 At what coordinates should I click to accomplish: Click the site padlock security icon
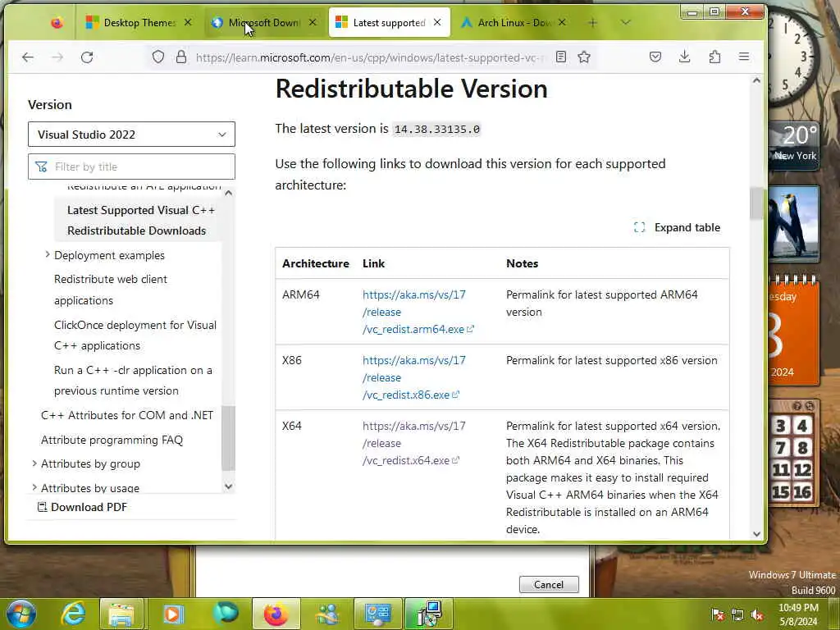pyautogui.click(x=181, y=57)
